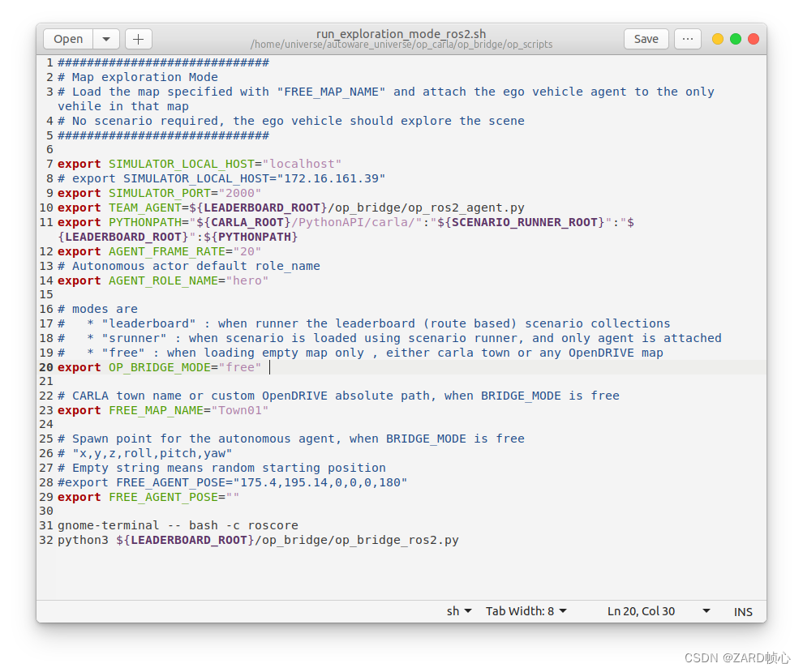
Task: Click AGENT_ROLE_NAME value "hero"
Action: 247,281
